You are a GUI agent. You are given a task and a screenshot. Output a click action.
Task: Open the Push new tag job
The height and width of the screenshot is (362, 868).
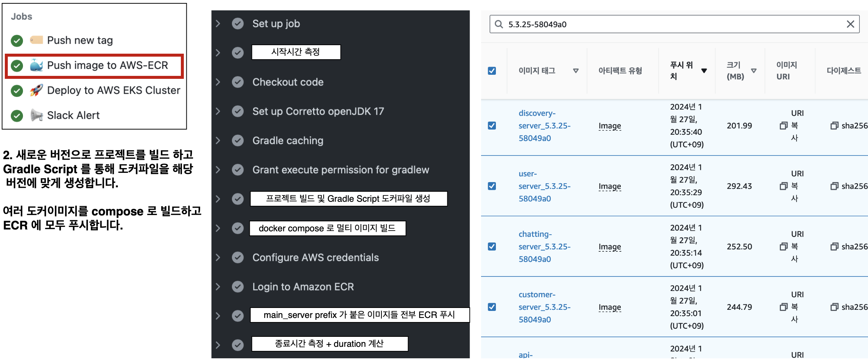tap(80, 40)
